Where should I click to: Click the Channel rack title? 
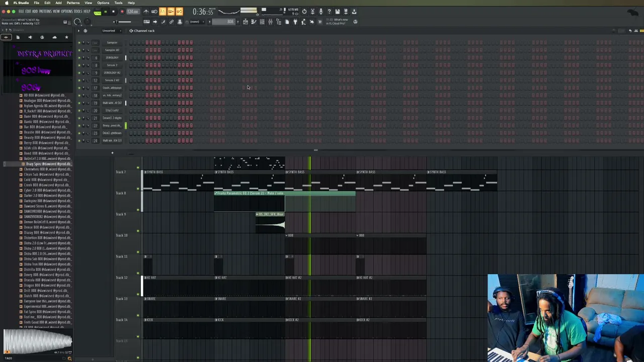click(x=144, y=31)
